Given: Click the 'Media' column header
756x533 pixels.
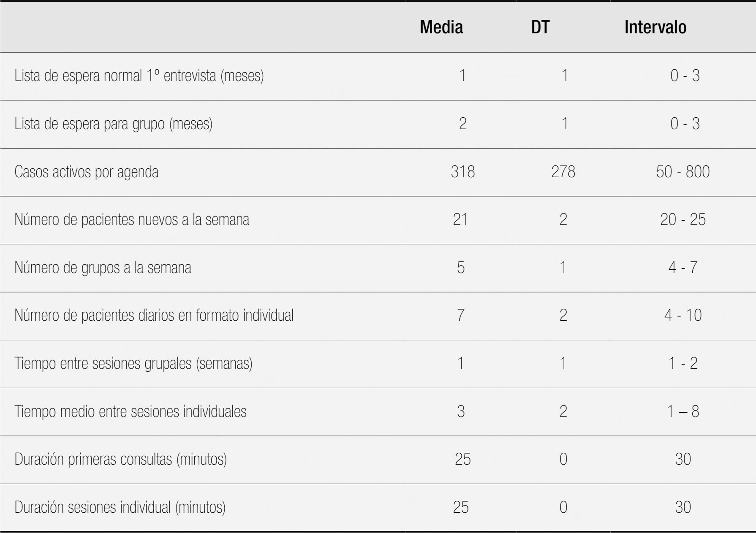Looking at the screenshot, I should point(441,27).
